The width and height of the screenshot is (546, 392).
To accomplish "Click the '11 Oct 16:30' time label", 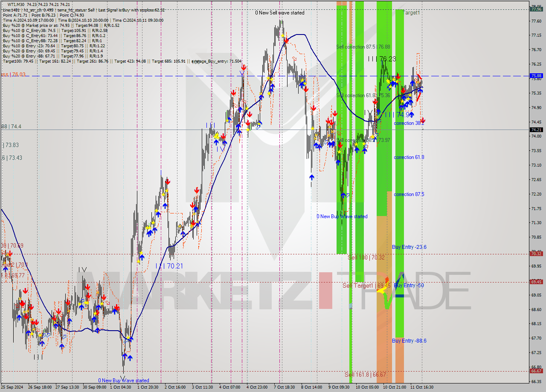I will [x=422, y=387].
